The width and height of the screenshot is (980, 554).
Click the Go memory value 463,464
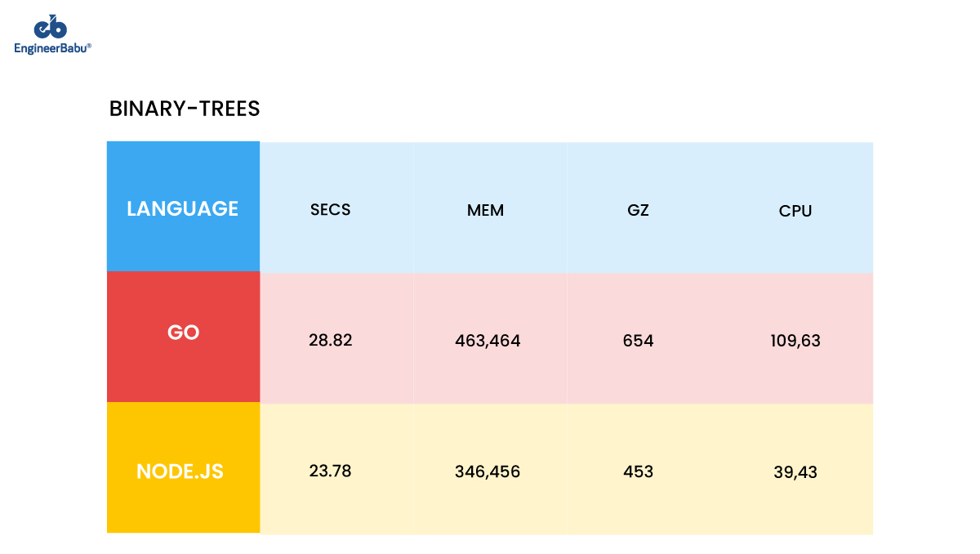488,341
